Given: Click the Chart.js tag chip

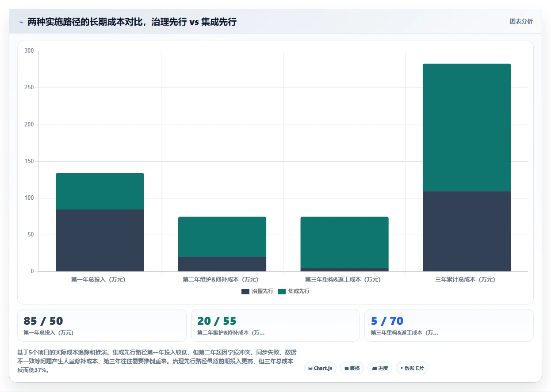Looking at the screenshot, I should point(320,368).
